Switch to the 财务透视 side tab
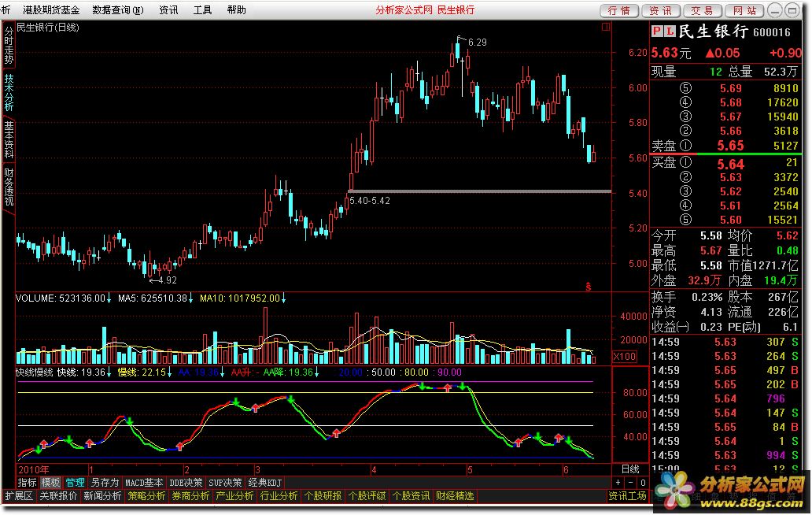Screen dimensions: 812x515 point(9,187)
